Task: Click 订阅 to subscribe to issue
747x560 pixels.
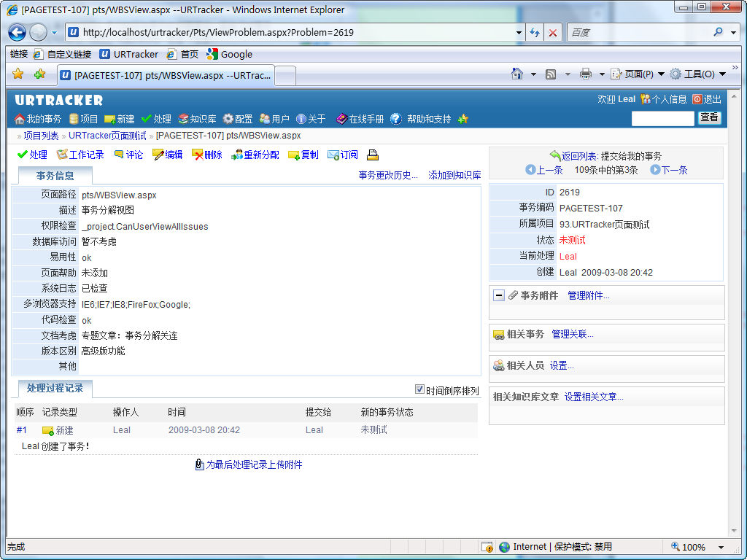Action: (x=343, y=155)
